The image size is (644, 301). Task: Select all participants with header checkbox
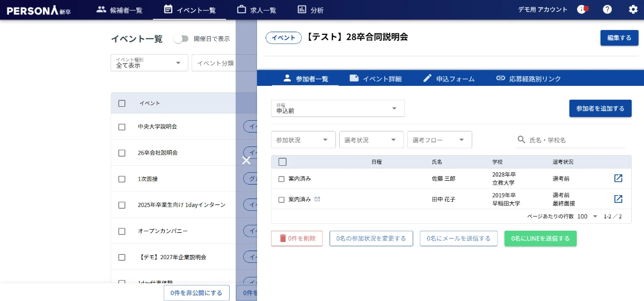282,162
